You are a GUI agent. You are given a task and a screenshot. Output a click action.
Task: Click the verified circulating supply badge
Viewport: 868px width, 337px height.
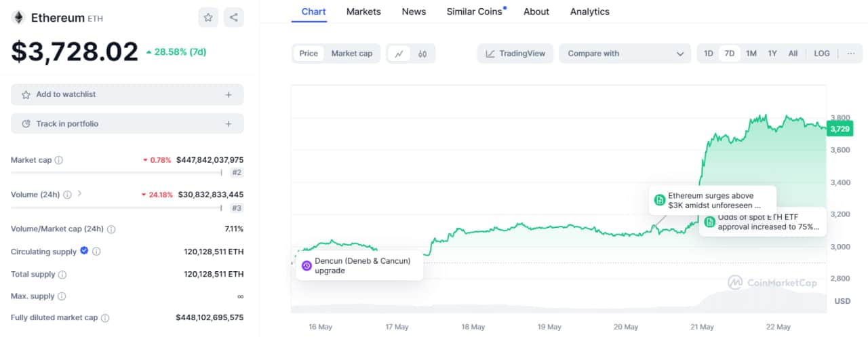pos(84,251)
